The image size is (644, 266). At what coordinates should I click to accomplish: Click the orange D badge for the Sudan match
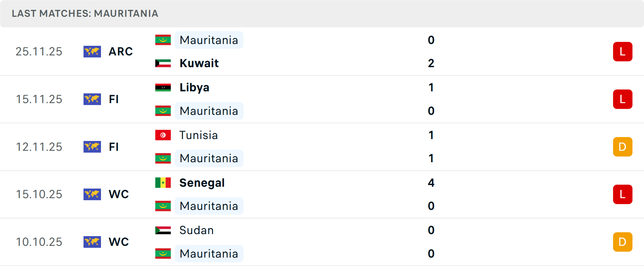623,242
